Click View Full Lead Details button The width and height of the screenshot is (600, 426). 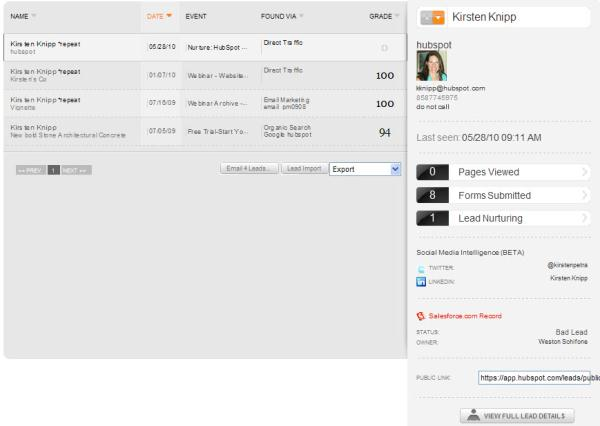click(516, 414)
